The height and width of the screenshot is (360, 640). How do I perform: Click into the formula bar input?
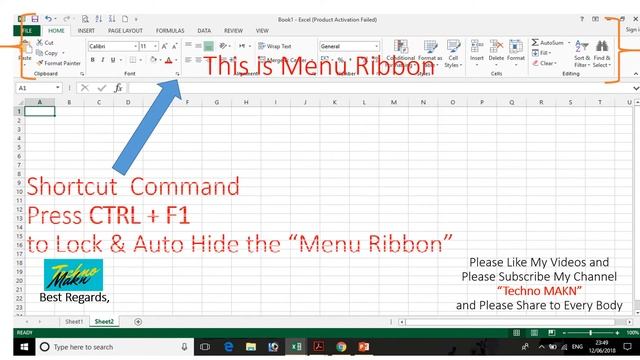coord(380,88)
